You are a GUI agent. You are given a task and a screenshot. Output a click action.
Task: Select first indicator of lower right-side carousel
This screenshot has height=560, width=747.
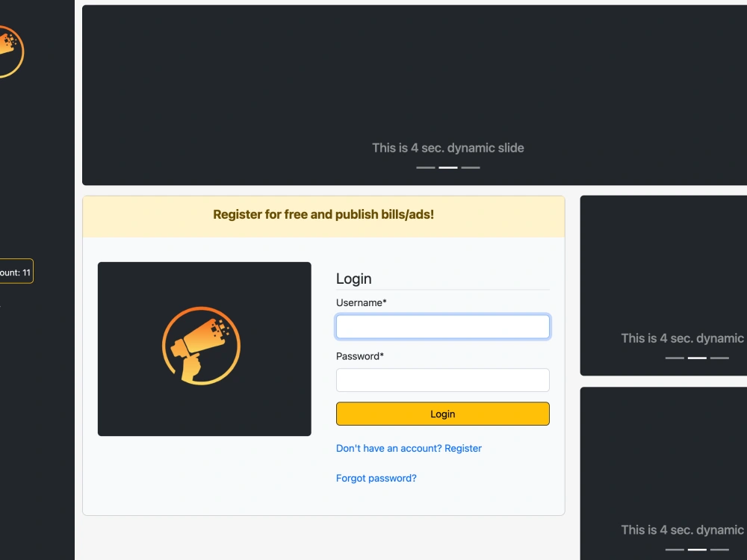coord(675,550)
